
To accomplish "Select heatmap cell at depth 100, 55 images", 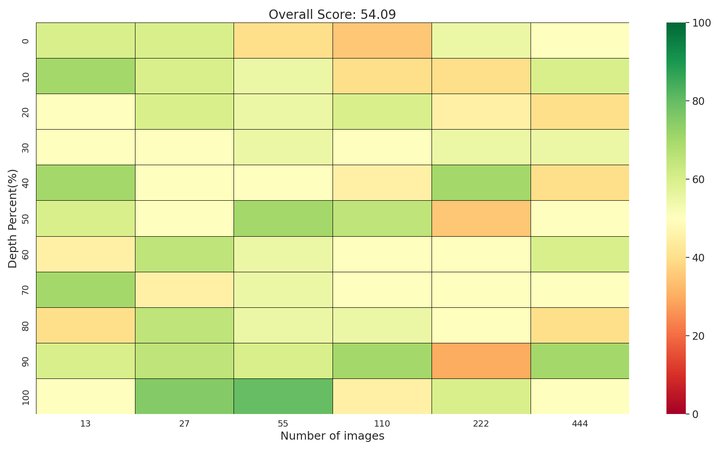I will click(x=282, y=396).
